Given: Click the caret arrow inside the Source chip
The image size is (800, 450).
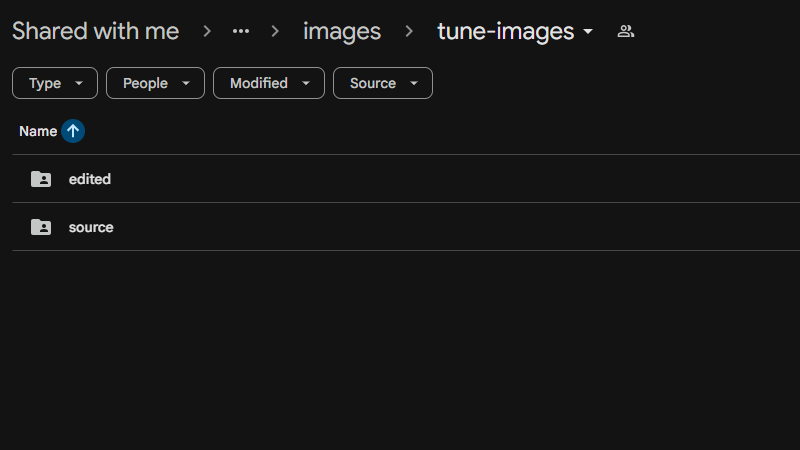Looking at the screenshot, I should click(414, 84).
